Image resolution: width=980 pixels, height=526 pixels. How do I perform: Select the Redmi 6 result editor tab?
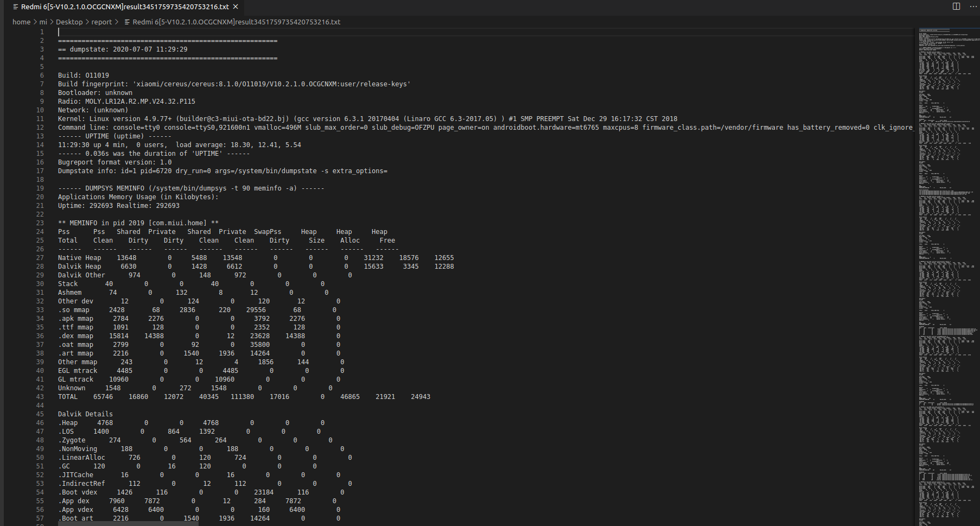point(125,7)
